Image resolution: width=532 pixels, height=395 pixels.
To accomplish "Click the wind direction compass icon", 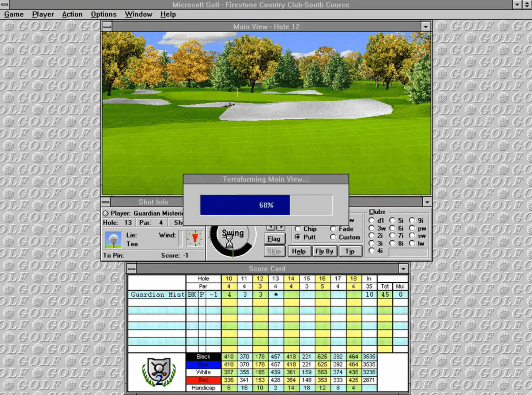I will [195, 238].
